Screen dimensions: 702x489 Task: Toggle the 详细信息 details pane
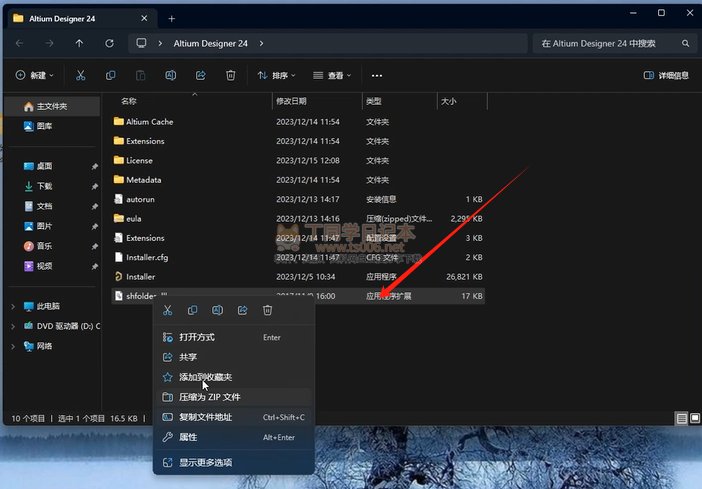(665, 75)
